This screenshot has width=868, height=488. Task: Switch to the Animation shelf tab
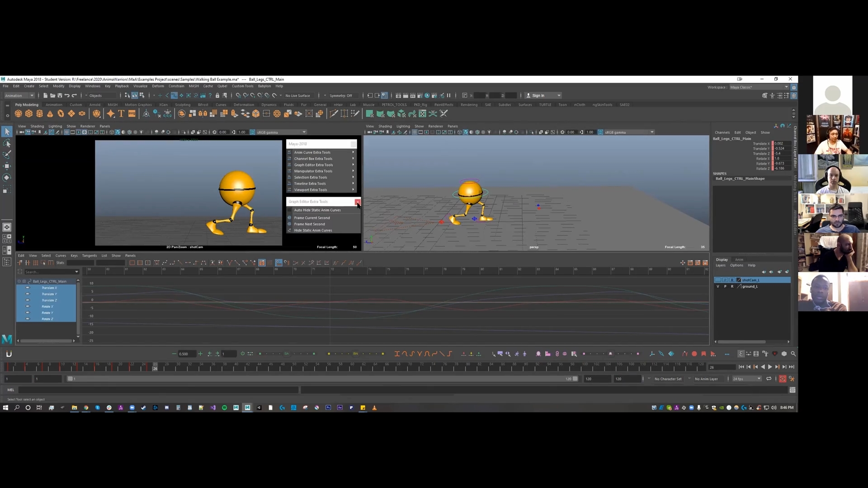pyautogui.click(x=54, y=105)
